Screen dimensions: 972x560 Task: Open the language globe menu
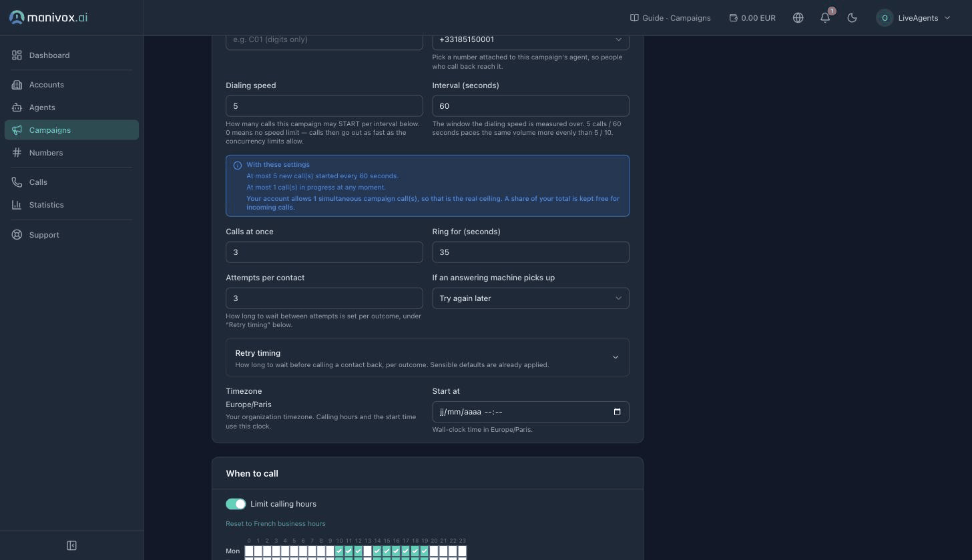[798, 18]
